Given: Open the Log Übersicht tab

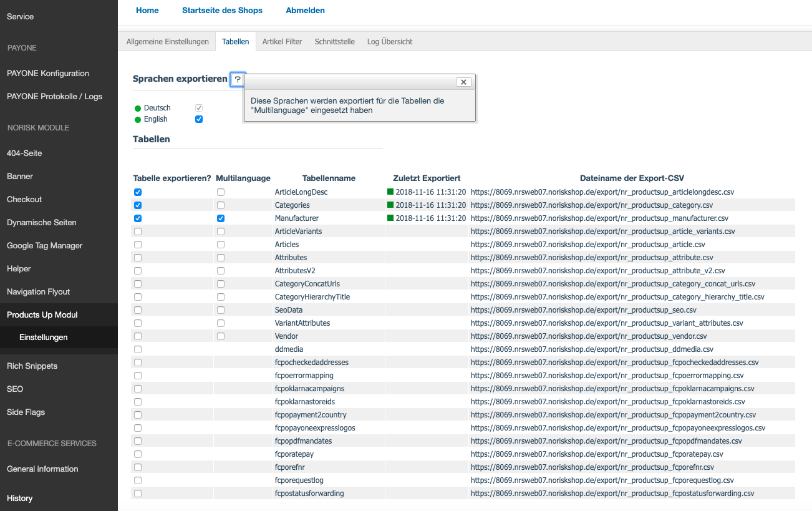Looking at the screenshot, I should point(390,42).
